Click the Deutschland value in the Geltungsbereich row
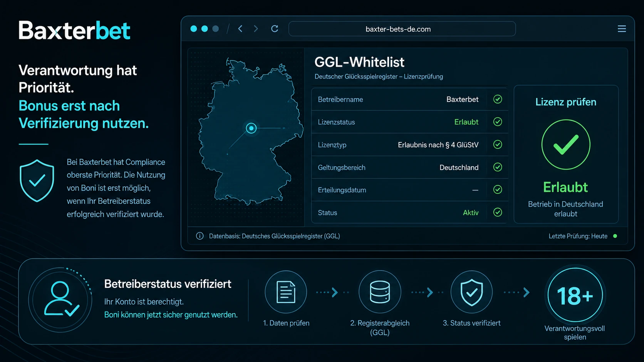 pos(459,168)
